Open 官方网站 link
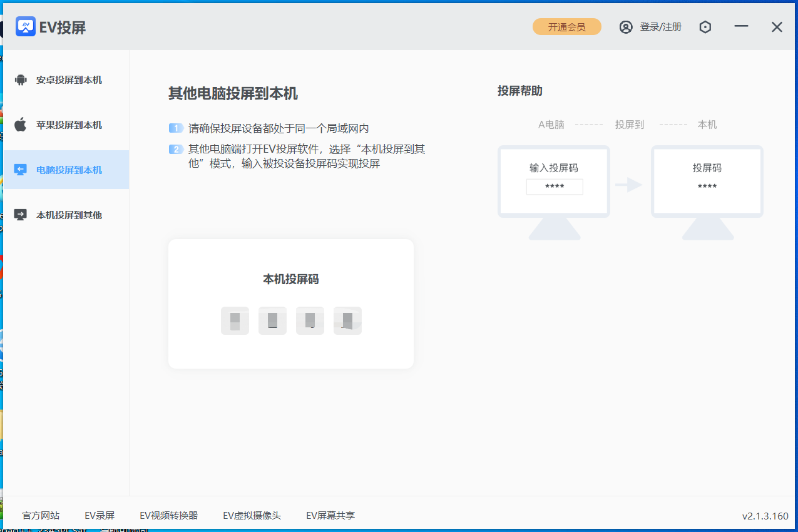The image size is (798, 532). click(41, 516)
